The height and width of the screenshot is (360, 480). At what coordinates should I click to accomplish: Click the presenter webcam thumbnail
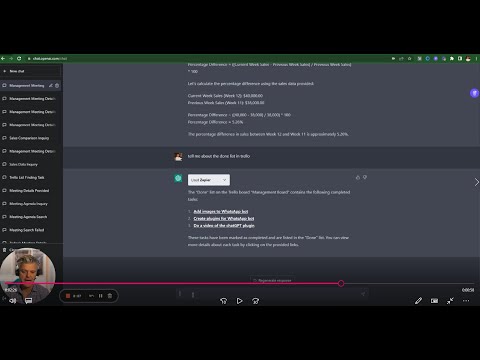point(28,275)
